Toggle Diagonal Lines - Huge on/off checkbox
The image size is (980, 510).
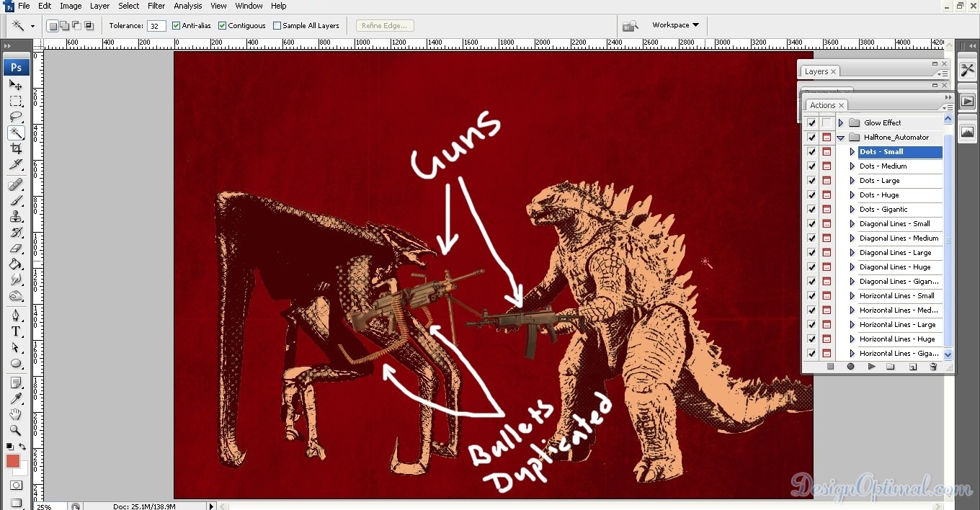(x=812, y=267)
